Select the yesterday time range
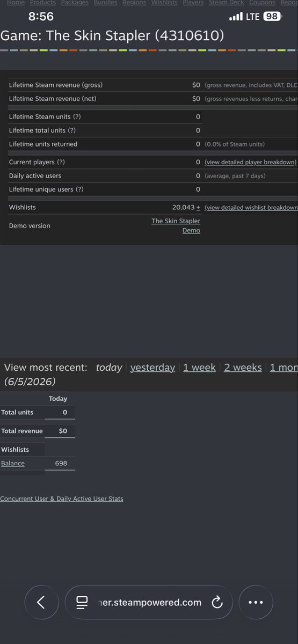Screen dimensions: 298x644 152,368
